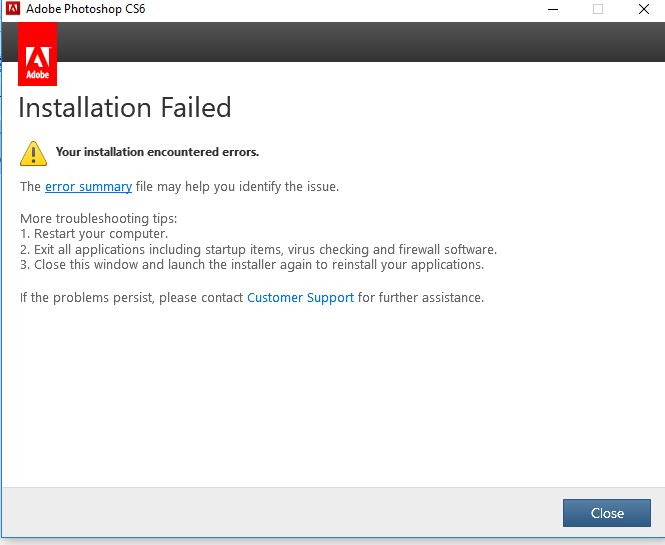The image size is (665, 545).
Task: Click the 'Close this window and launch' tip
Action: pos(252,265)
